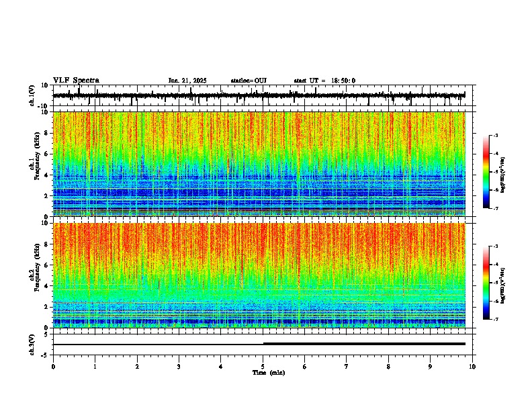Click the "7" tick label on the Time axis
The image size is (532, 411).
[347, 367]
